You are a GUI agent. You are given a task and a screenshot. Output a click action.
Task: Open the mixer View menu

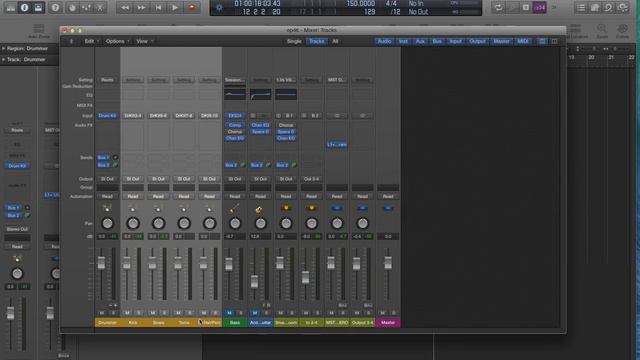coord(144,41)
